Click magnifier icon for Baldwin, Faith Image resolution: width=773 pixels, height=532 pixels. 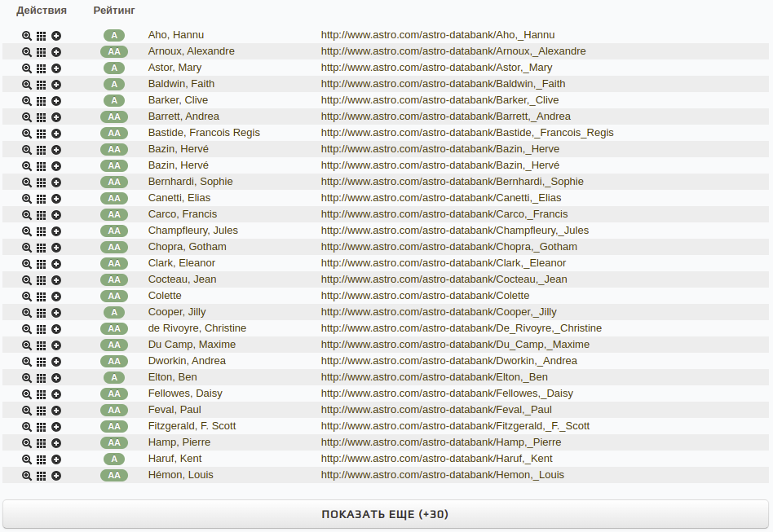pos(27,84)
